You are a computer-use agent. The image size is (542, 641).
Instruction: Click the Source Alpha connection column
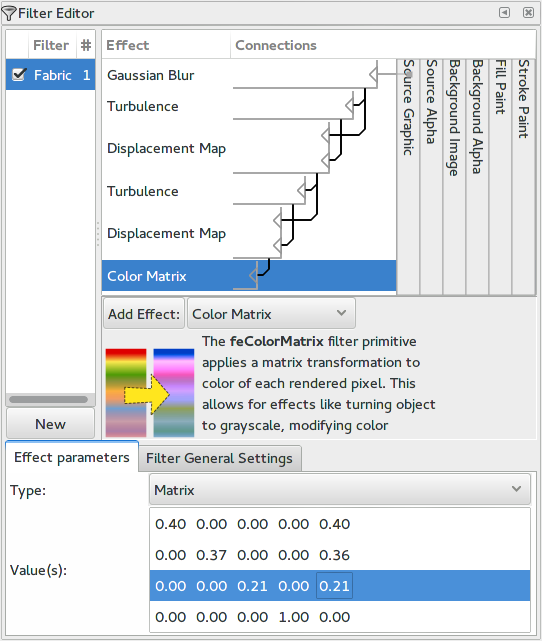(431, 177)
